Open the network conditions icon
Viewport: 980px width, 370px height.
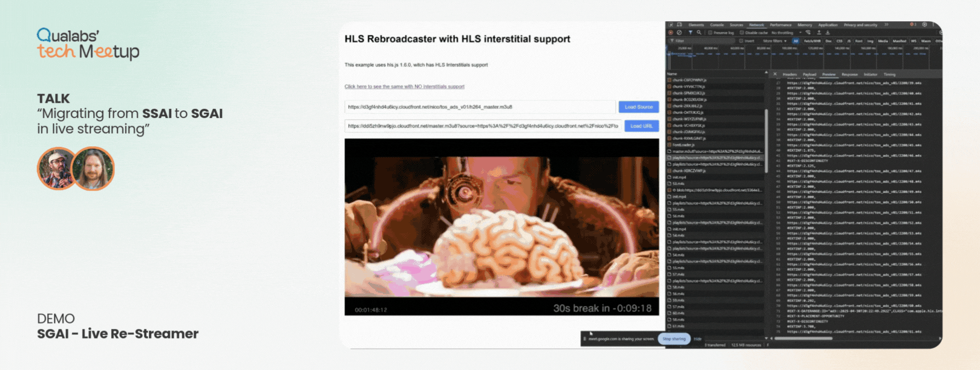(808, 33)
